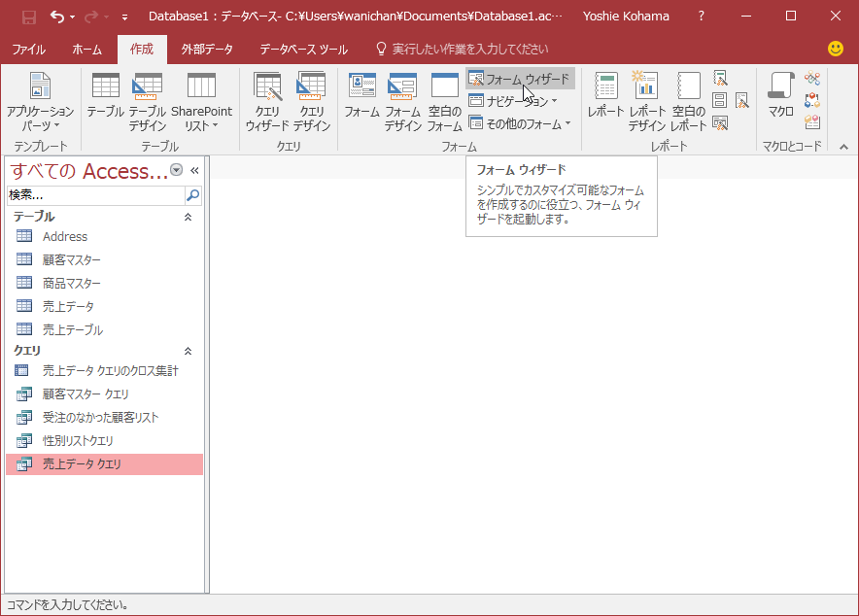This screenshot has height=616, width=859.
Task: Launch the クエリ ウィザード (Query Wizard)
Action: point(267,102)
